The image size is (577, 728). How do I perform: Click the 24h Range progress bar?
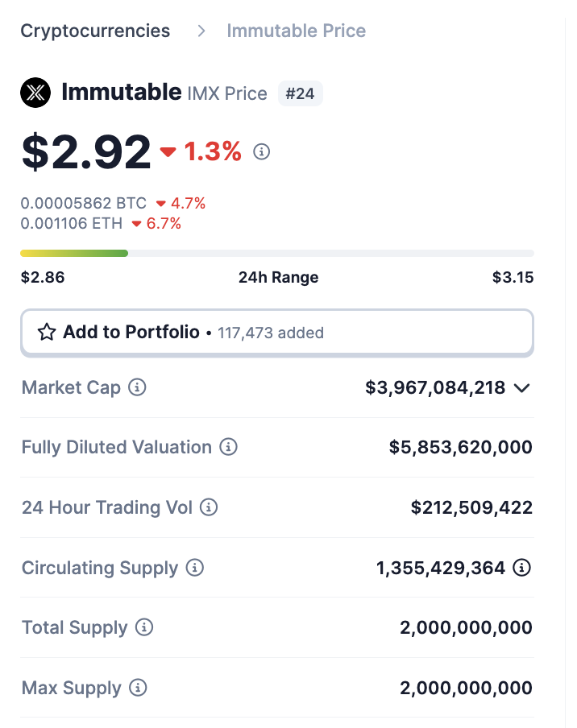pyautogui.click(x=276, y=253)
